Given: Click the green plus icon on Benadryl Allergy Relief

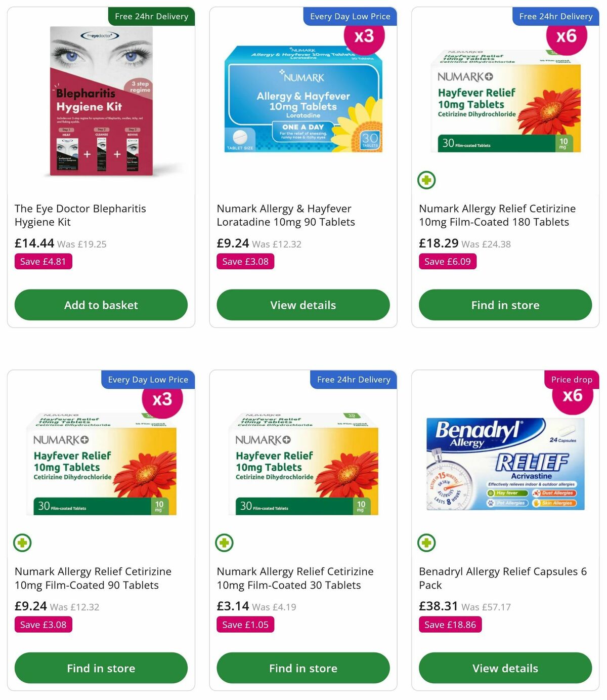Looking at the screenshot, I should pyautogui.click(x=426, y=543).
